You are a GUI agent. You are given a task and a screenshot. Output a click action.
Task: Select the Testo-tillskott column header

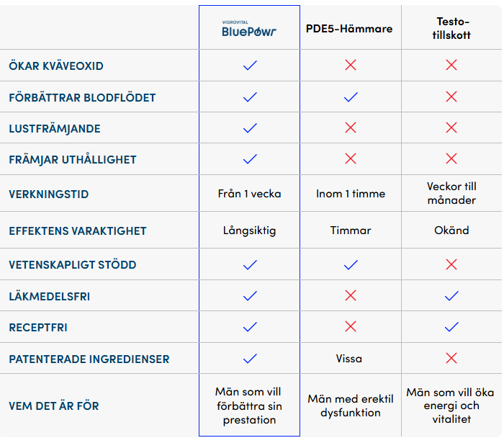[x=451, y=28]
